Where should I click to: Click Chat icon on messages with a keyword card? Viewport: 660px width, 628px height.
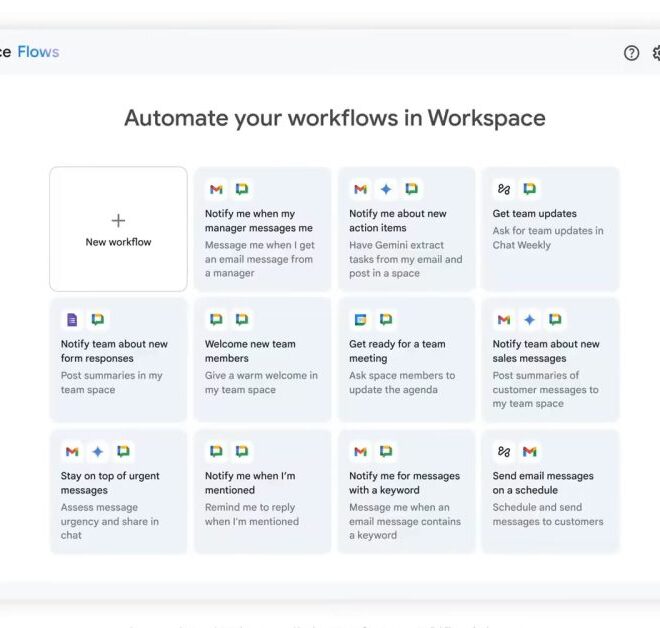coord(386,452)
